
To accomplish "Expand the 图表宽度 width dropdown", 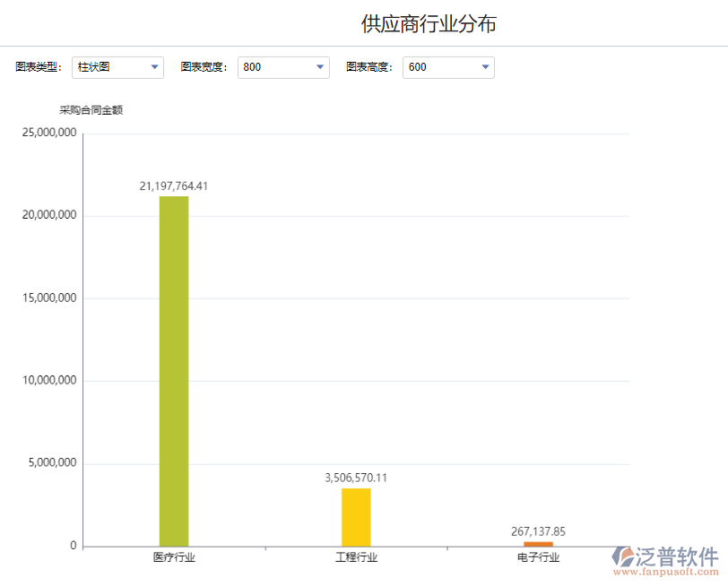I will 283,66.
